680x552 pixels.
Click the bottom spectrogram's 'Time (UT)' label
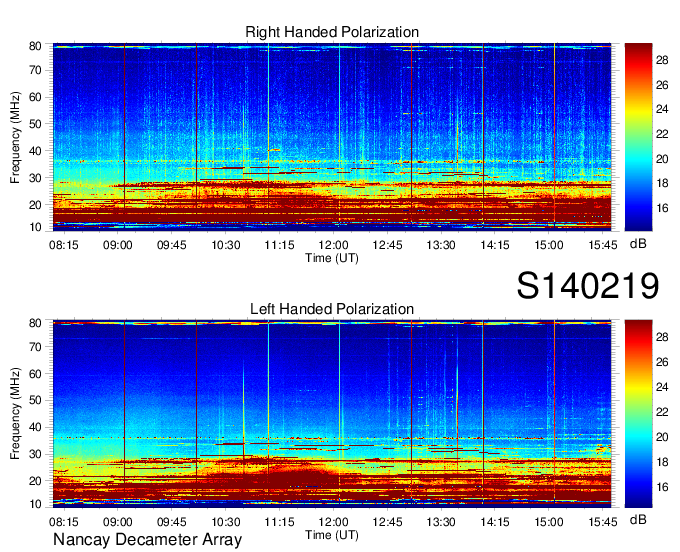(x=332, y=535)
